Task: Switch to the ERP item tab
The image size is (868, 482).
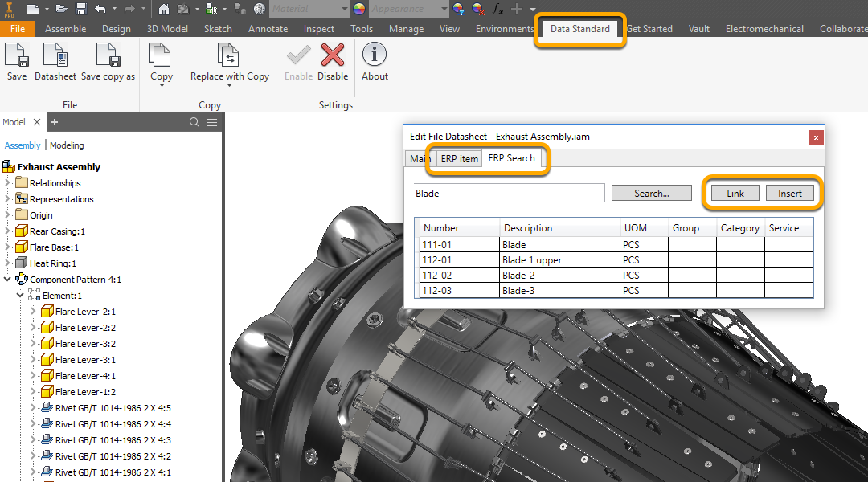Action: coord(459,159)
